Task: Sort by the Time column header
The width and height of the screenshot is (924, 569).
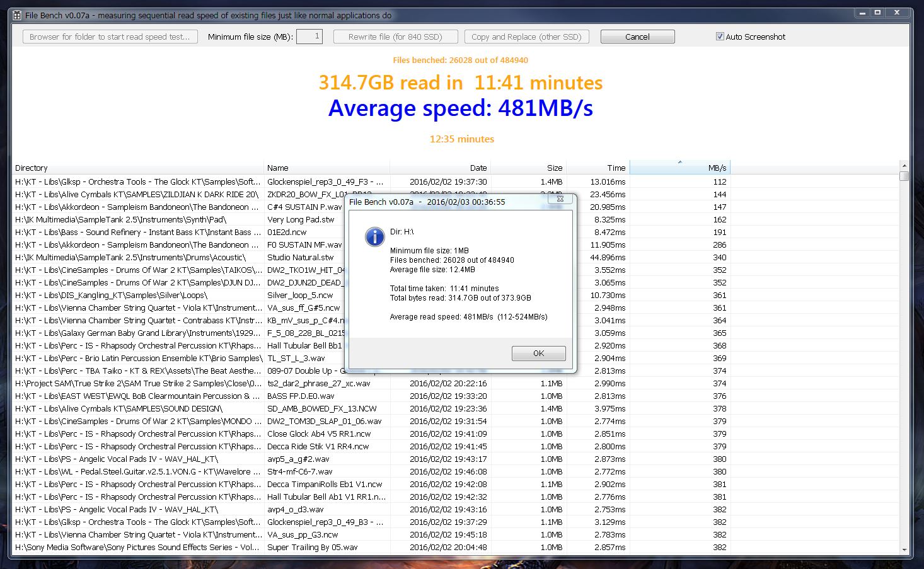Action: coord(598,168)
